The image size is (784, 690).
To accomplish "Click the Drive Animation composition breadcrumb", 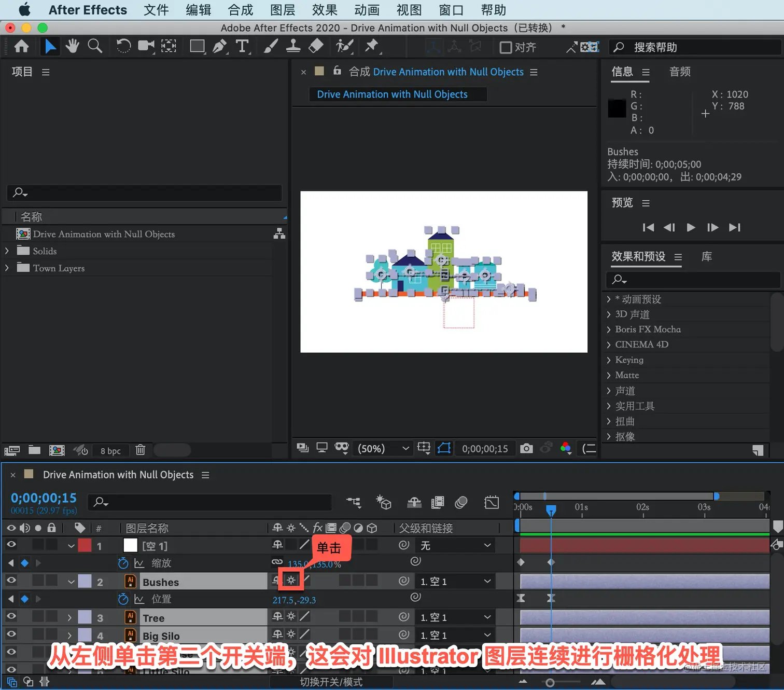I will pyautogui.click(x=392, y=94).
